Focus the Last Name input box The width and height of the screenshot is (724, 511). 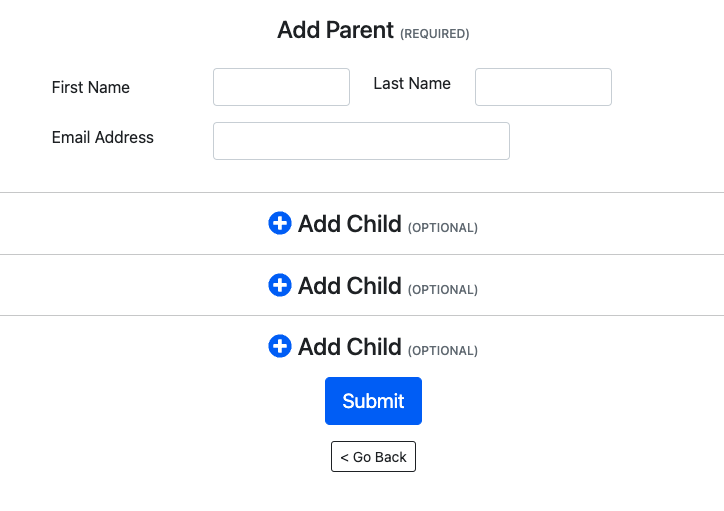coord(543,87)
